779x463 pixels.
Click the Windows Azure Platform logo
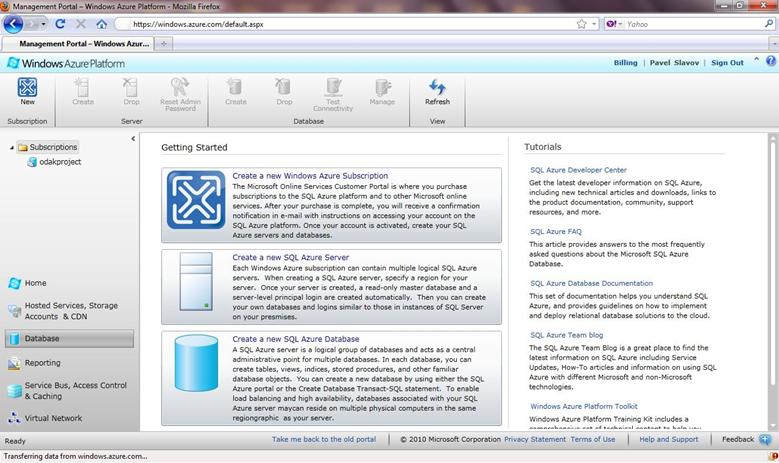67,63
